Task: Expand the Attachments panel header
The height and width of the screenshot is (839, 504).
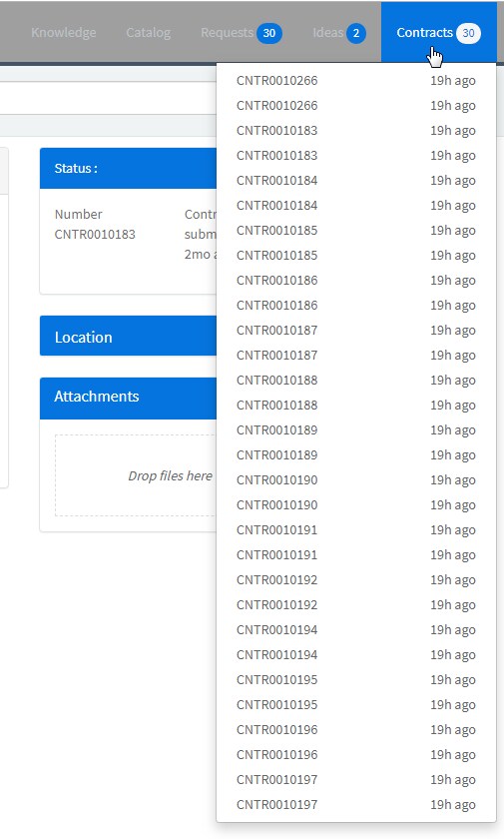Action: pyautogui.click(x=129, y=399)
